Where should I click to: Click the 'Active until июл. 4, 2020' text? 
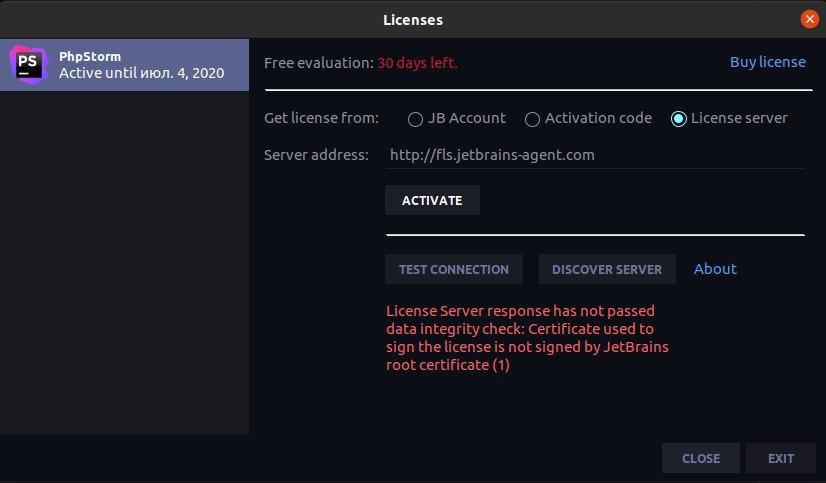142,73
